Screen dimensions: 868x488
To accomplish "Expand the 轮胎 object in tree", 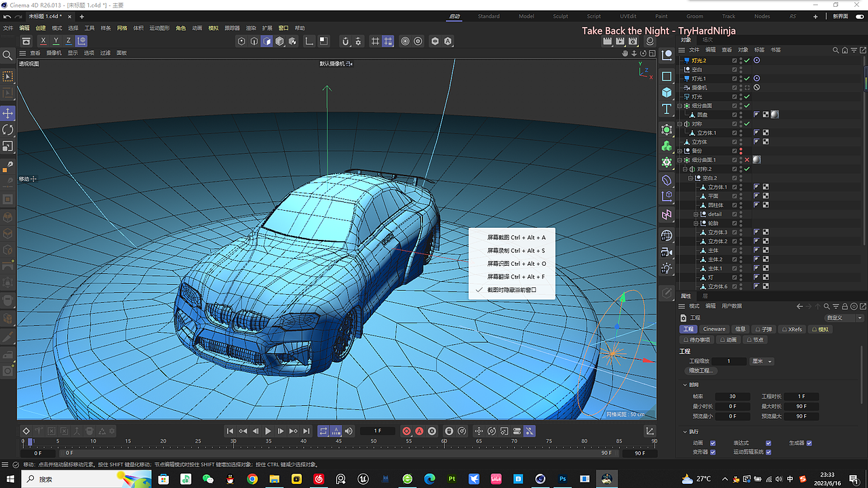I will (696, 223).
